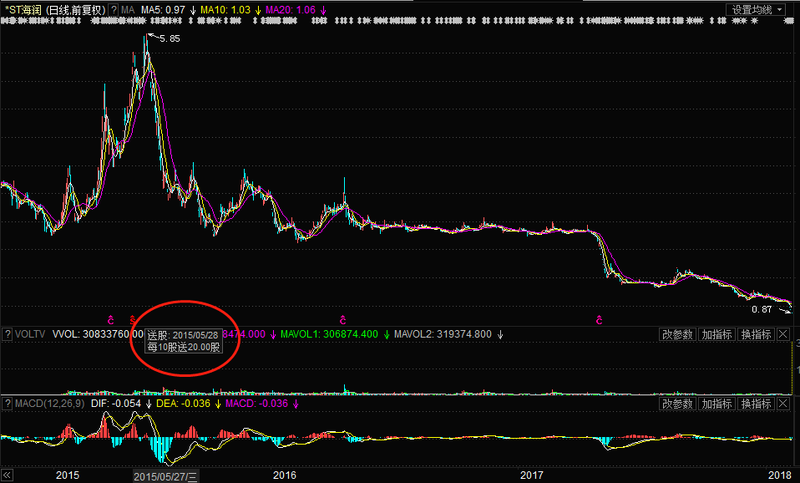Select the DEA: -0.036 value

(x=183, y=404)
